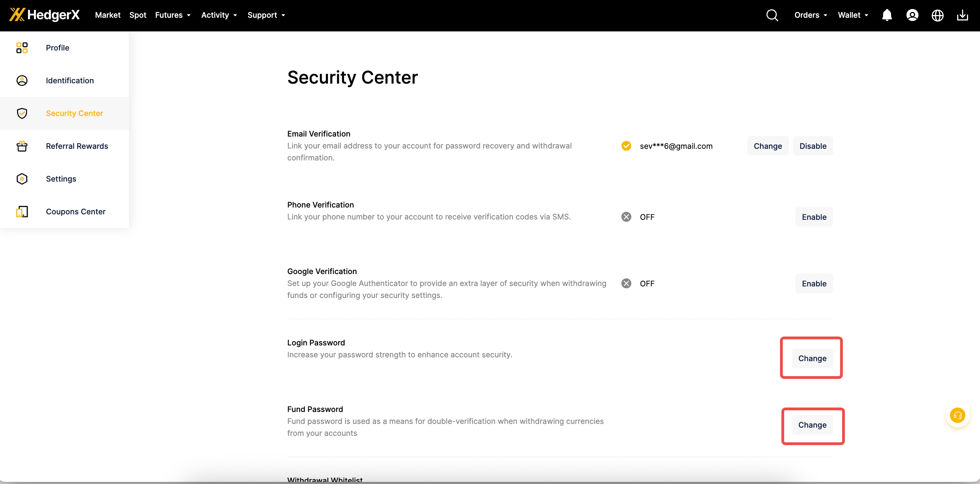Viewport: 980px width, 484px height.
Task: Click the user account avatar icon
Action: click(x=912, y=15)
